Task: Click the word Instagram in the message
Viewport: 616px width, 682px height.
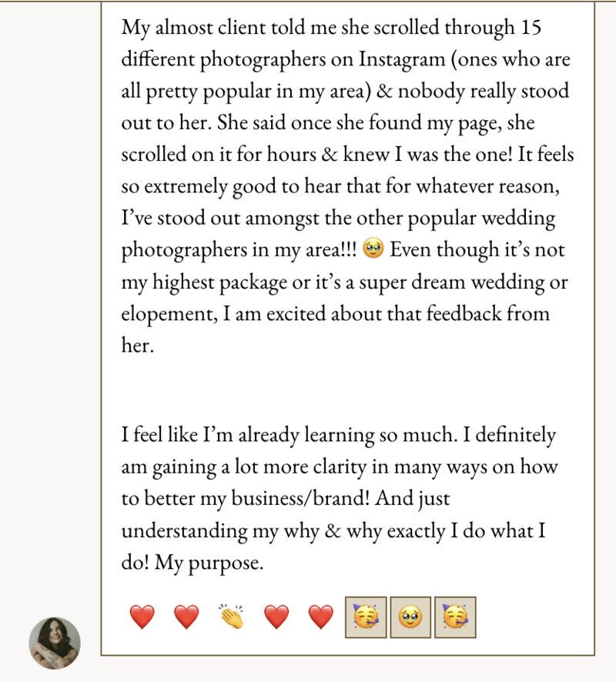Action: click(x=401, y=59)
